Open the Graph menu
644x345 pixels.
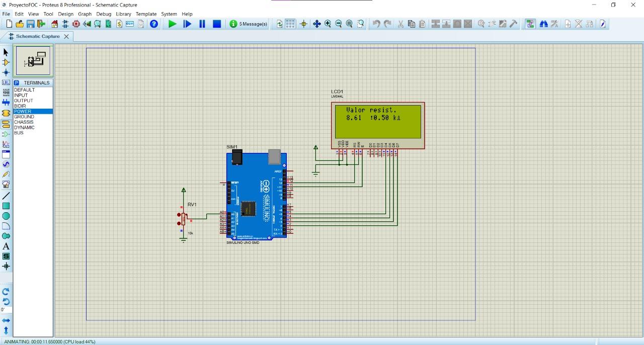point(85,14)
